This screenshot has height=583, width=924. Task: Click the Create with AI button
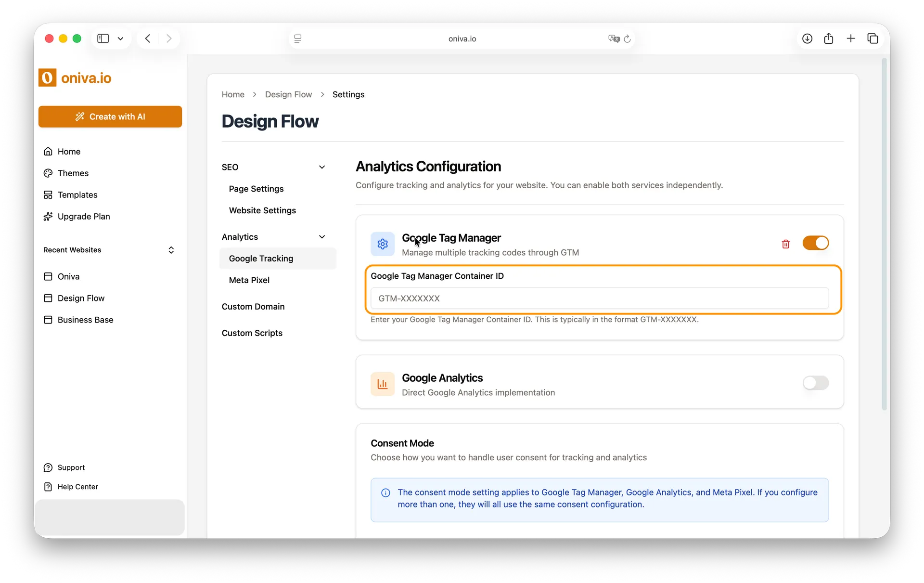tap(110, 117)
